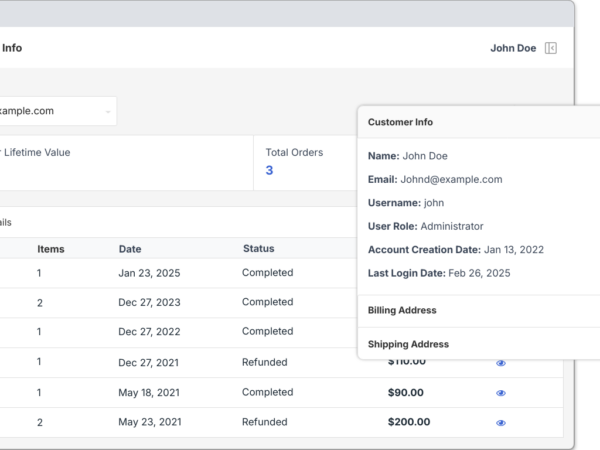Click the Username john entry
This screenshot has height=450, width=600.
[406, 203]
